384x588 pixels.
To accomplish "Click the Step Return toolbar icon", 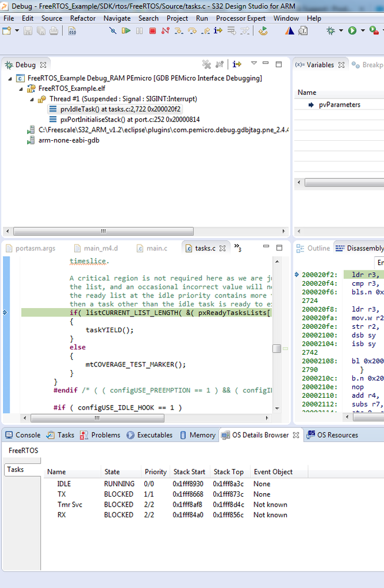I will click(205, 31).
